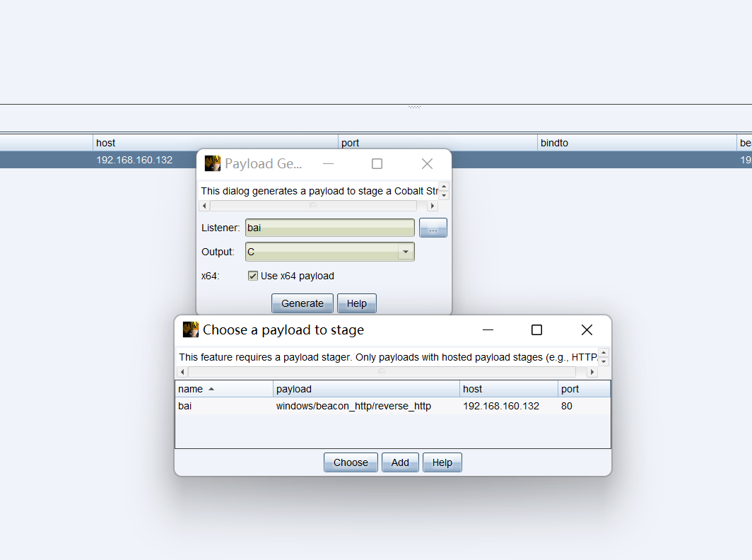Click horizontal scrollbar track in Payload Generator description

(x=313, y=206)
